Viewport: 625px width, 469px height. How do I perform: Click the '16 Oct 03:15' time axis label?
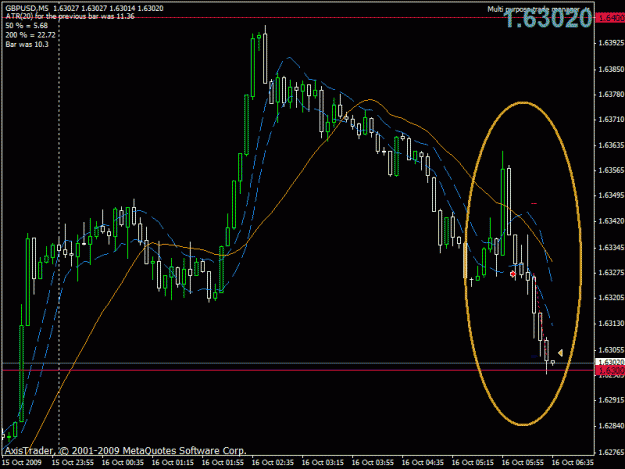323,462
